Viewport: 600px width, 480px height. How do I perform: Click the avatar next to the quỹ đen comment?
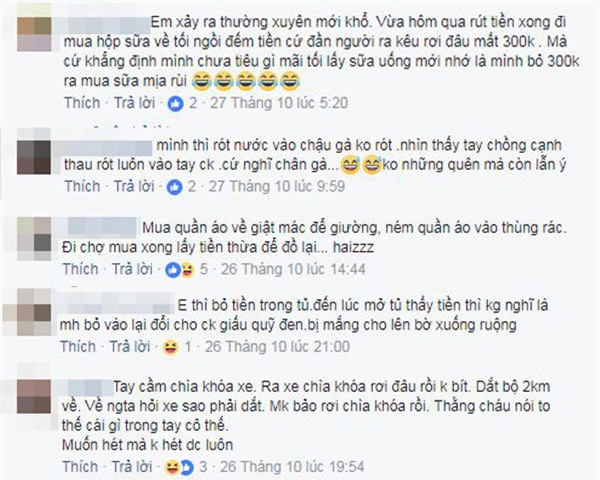click(34, 312)
